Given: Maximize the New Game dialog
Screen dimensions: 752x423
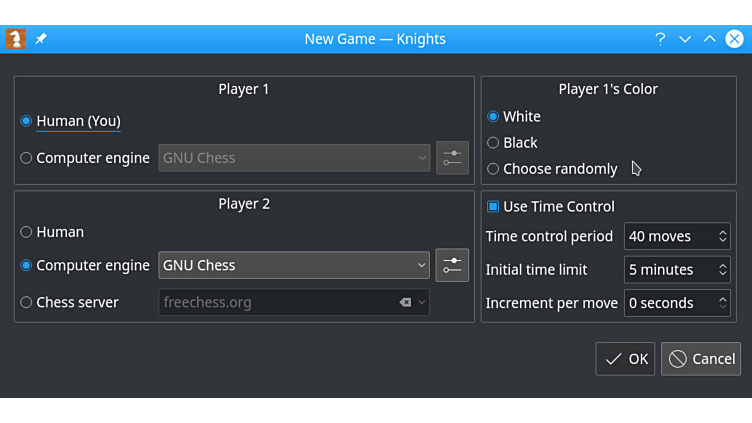Looking at the screenshot, I should 709,39.
